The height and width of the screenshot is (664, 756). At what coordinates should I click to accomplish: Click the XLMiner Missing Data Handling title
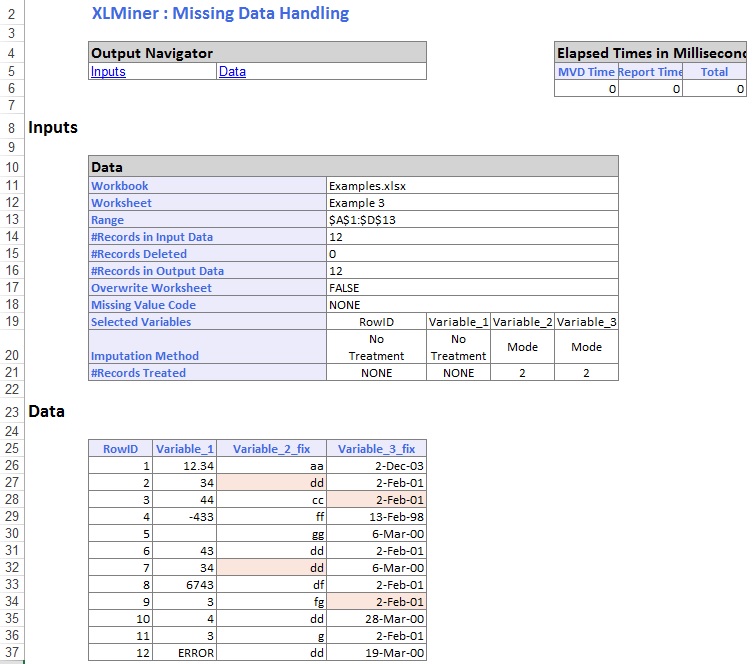point(220,14)
